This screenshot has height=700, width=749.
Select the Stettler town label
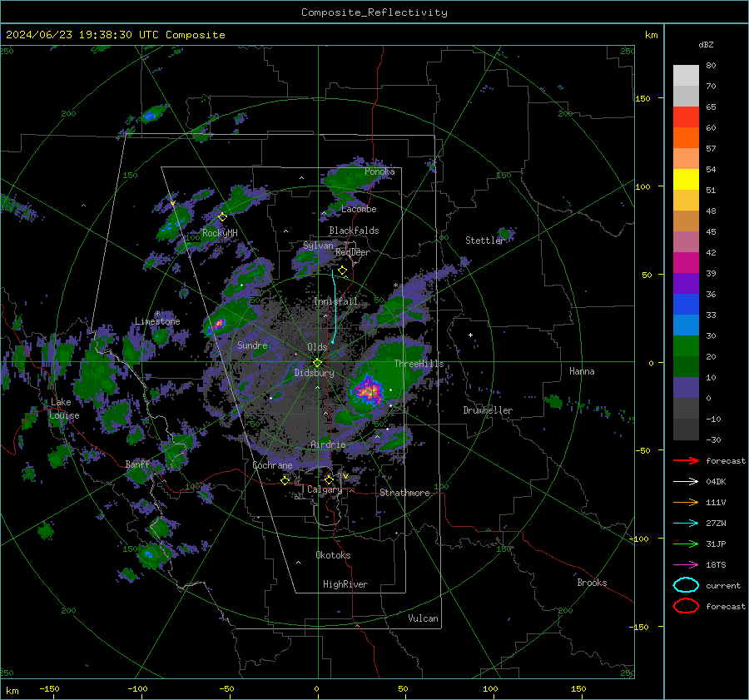click(x=484, y=241)
